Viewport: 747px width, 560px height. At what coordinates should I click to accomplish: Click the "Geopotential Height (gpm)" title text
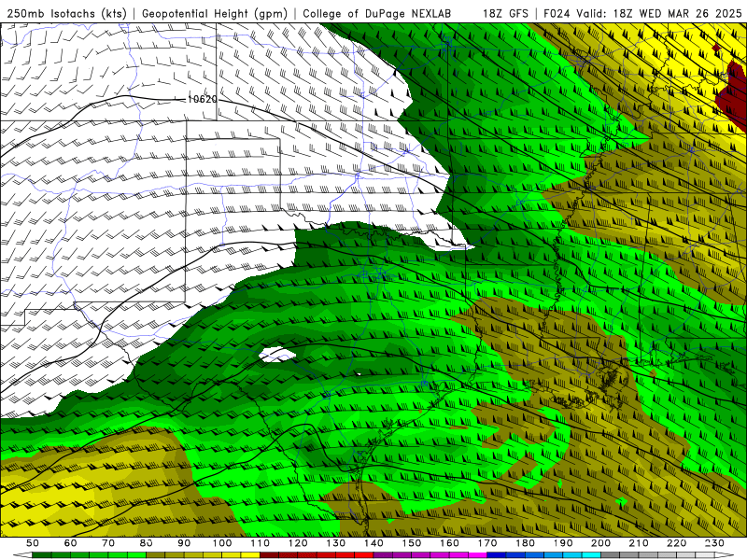tap(215, 14)
